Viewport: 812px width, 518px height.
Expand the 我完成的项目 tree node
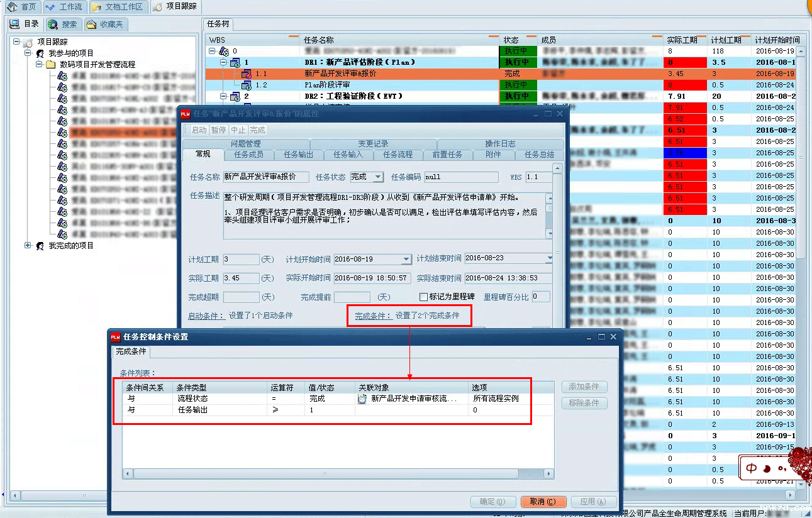point(28,246)
